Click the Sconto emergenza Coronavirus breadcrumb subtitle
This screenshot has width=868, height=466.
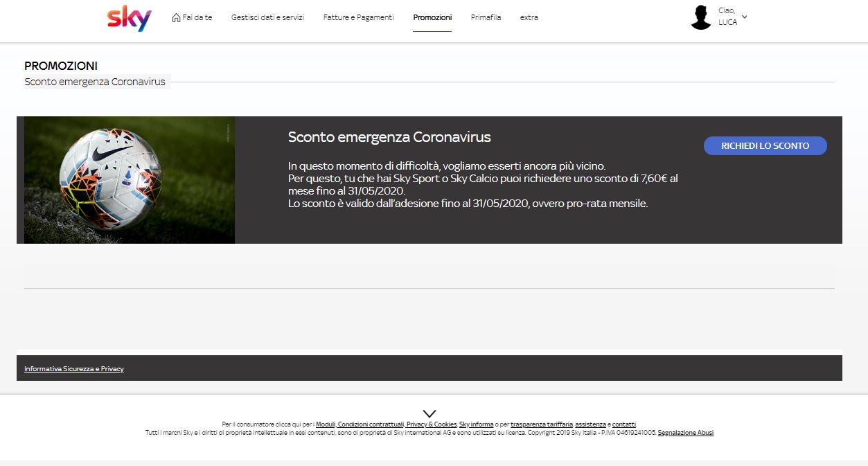[95, 82]
